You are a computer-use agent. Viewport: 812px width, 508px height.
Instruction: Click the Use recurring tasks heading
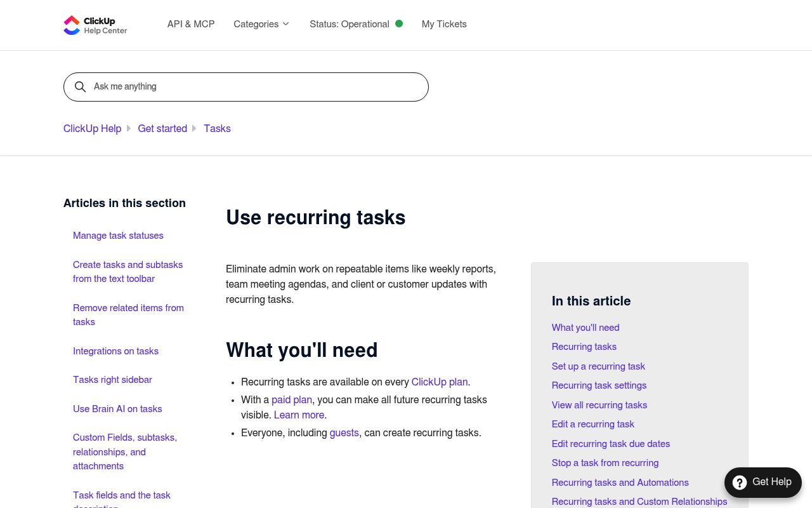(x=316, y=218)
